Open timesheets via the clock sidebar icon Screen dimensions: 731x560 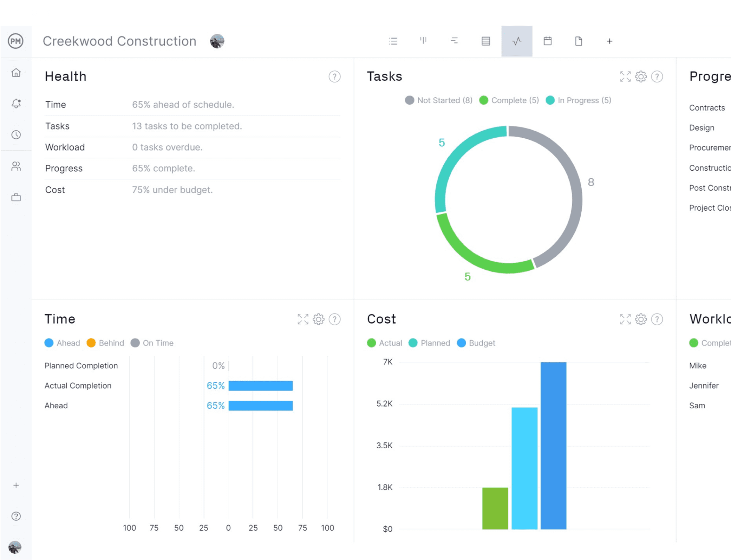click(x=16, y=134)
